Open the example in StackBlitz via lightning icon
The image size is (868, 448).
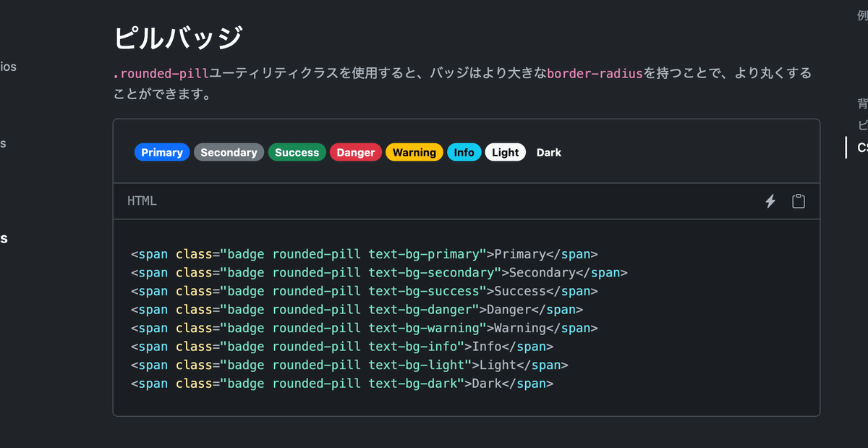click(770, 201)
